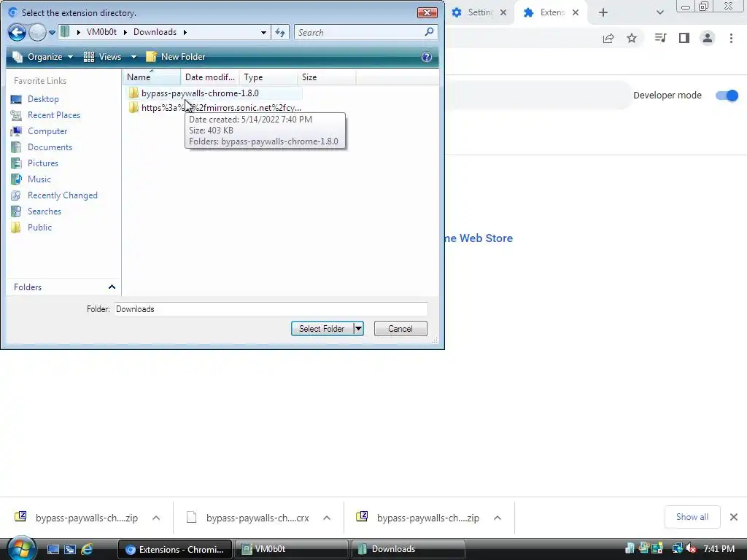Open the Chrome profile avatar
747x560 pixels.
tap(708, 38)
